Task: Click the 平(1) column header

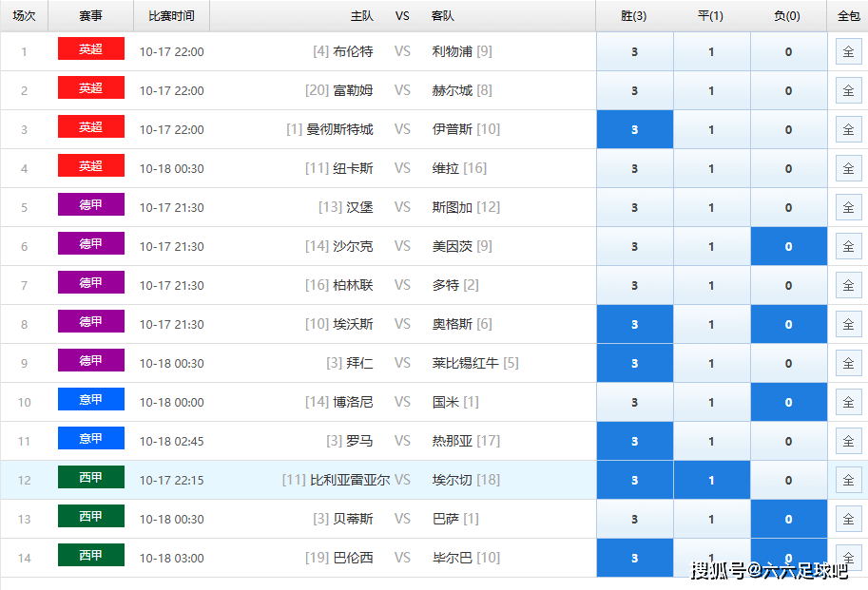Action: pos(711,15)
